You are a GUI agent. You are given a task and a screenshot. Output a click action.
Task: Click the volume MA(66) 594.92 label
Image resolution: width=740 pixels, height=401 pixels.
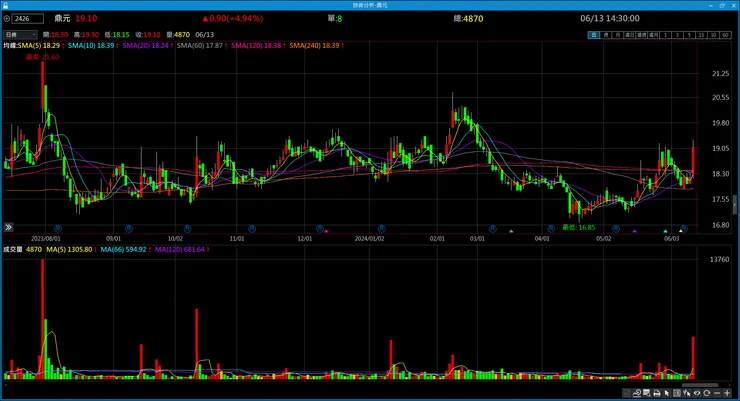126,249
